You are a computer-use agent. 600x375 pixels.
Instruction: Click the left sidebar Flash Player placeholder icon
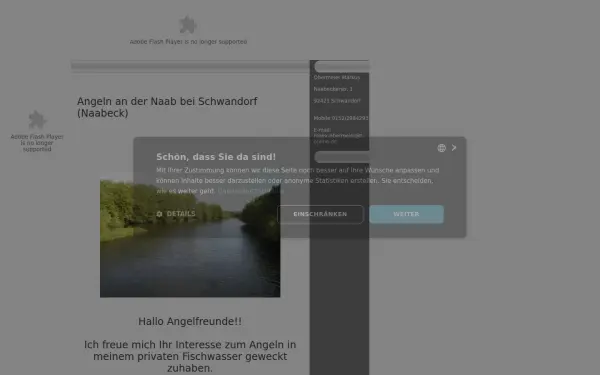(x=37, y=120)
